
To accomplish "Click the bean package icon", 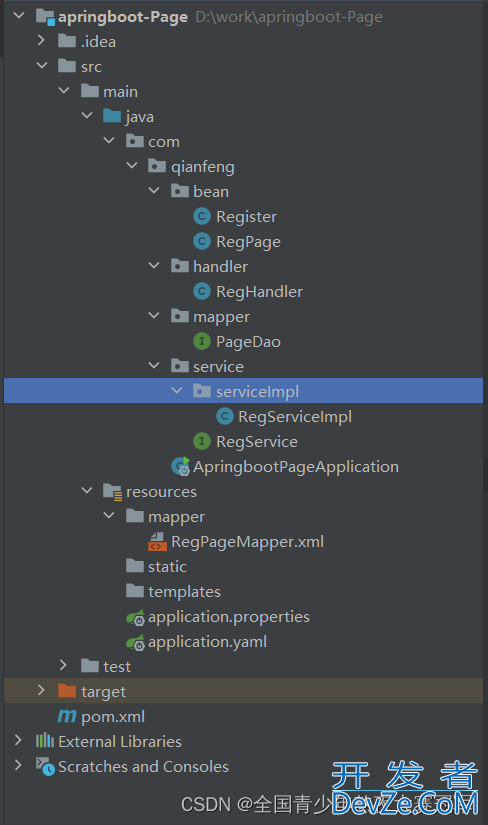I will click(180, 190).
